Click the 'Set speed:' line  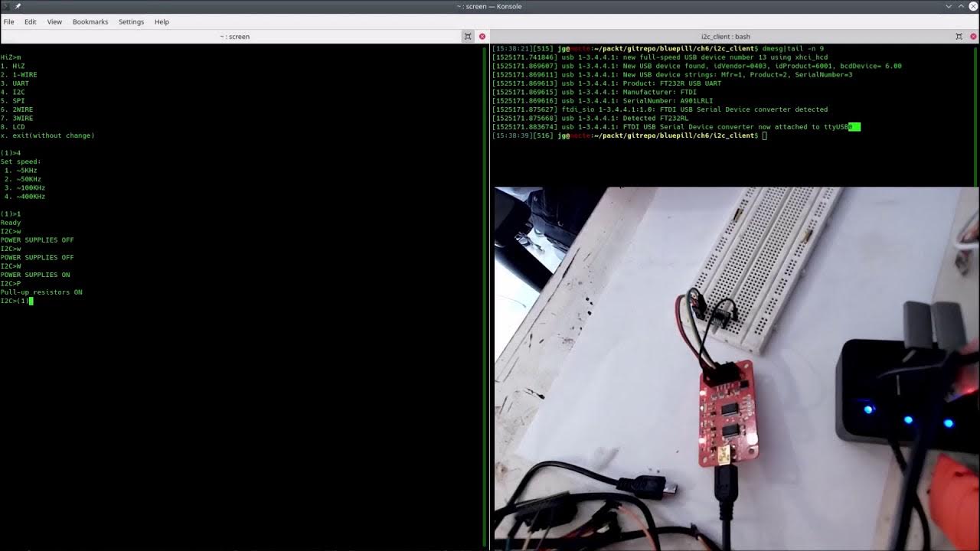coord(21,161)
